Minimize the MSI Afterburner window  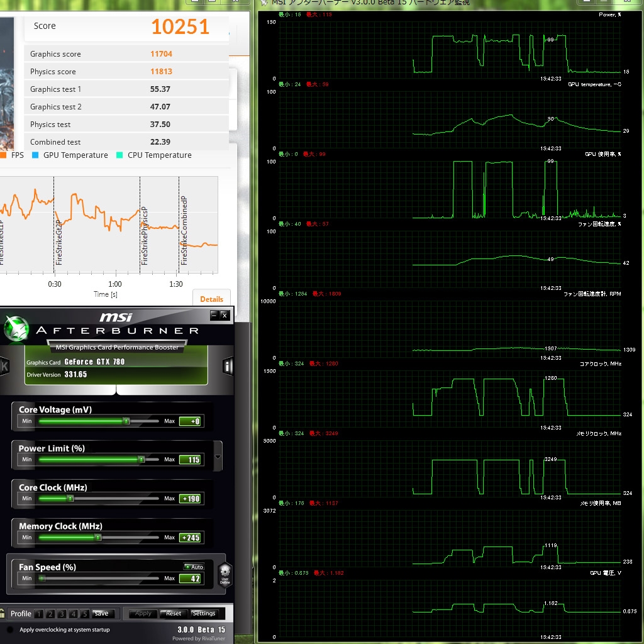[214, 316]
